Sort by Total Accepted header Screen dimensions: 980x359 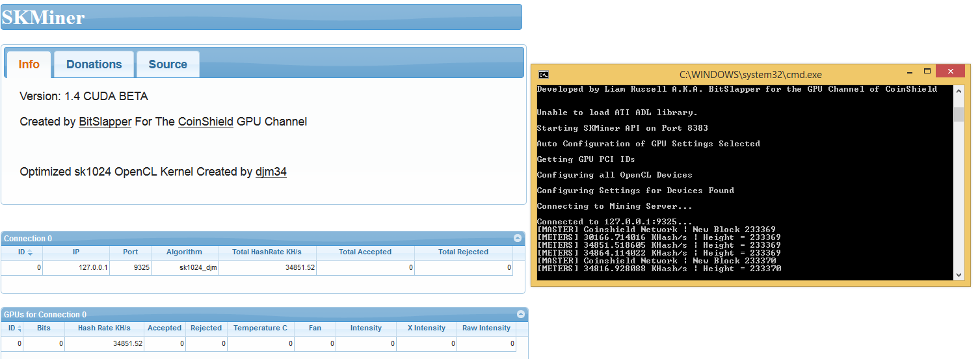click(x=365, y=252)
